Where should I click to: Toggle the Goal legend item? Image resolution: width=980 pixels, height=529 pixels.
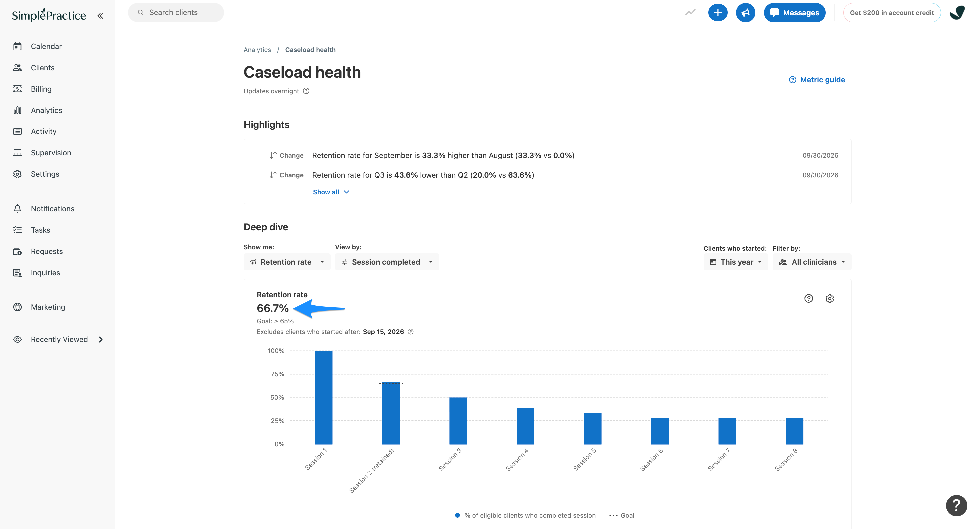(622, 515)
